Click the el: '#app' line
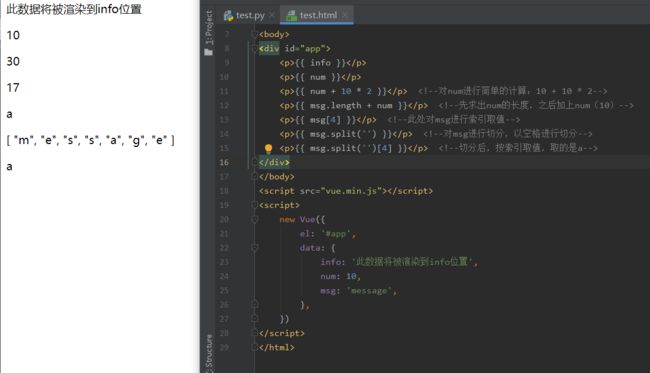 327,234
